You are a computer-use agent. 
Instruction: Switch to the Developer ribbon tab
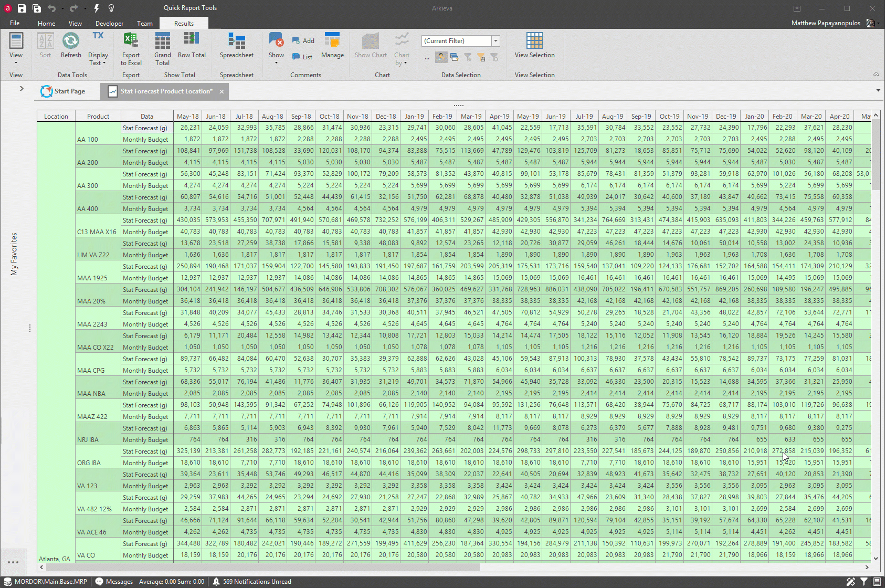109,23
